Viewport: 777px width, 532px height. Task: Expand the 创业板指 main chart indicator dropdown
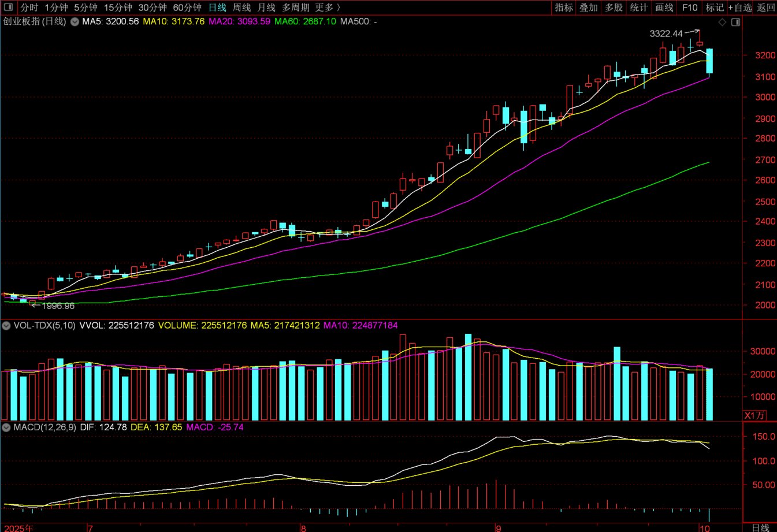coord(75,21)
